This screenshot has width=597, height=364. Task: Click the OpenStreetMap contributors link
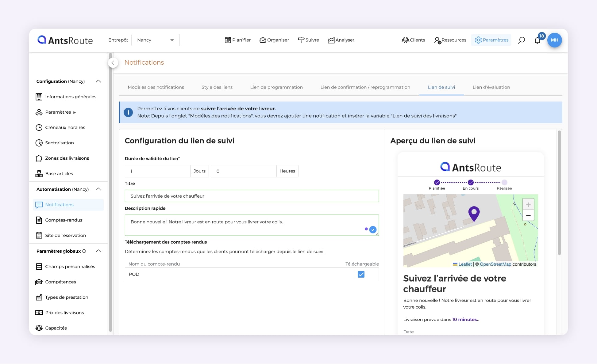[x=495, y=264]
